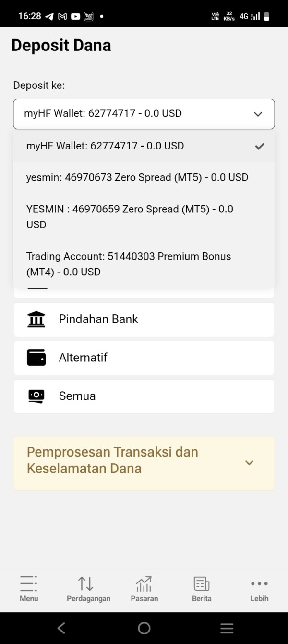The height and width of the screenshot is (644, 288).
Task: Open Pasaran market chart icon
Action: pos(144,583)
